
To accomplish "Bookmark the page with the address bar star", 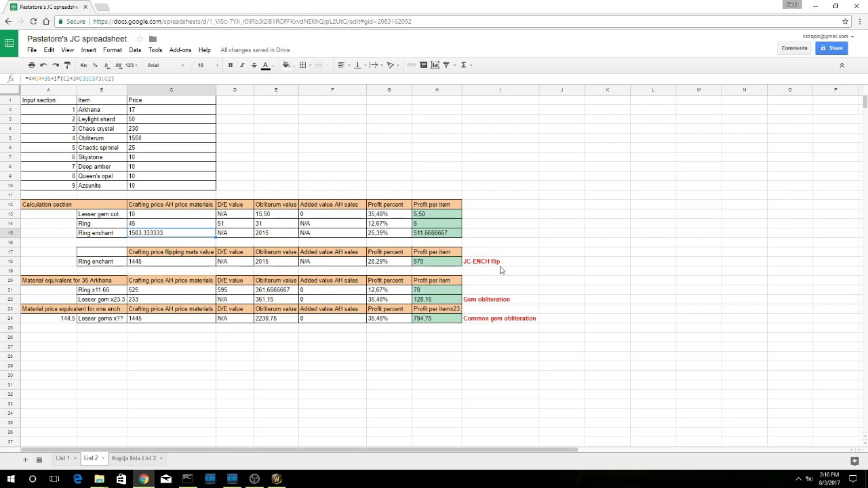I will [845, 22].
